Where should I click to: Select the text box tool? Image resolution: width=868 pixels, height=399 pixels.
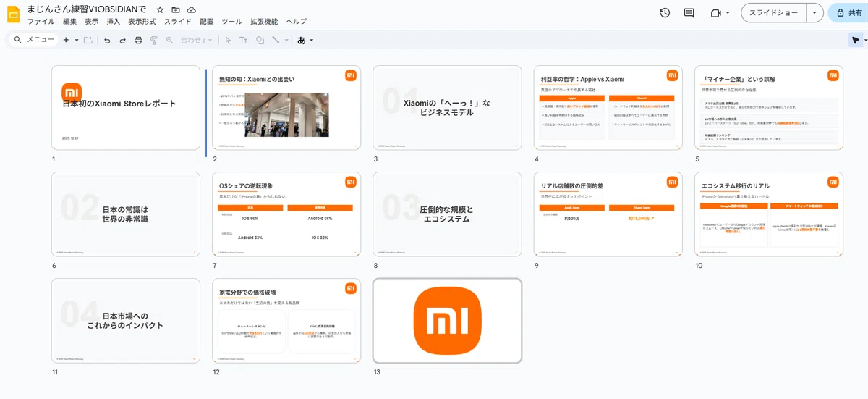tap(244, 40)
